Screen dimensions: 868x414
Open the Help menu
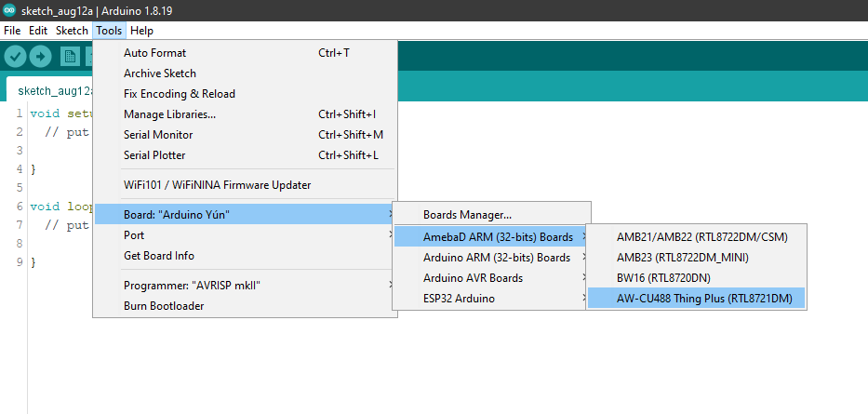[141, 31]
